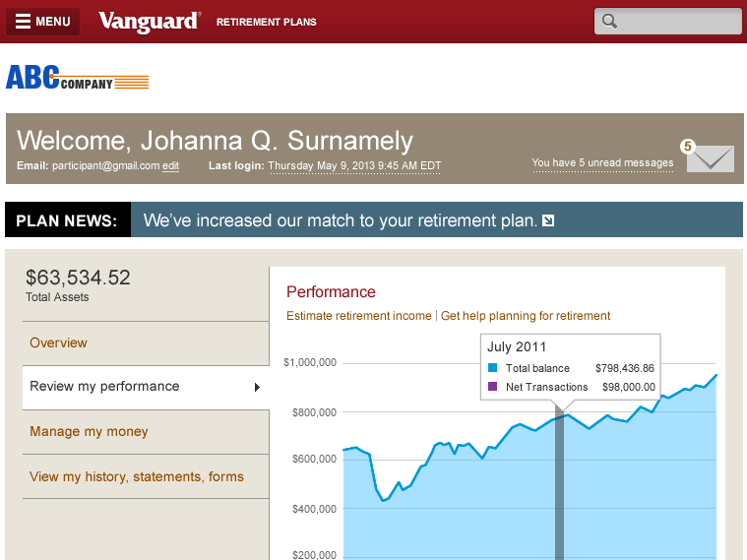Click the ABC Company logo
Viewport: 747px width, 560px height.
(77, 77)
